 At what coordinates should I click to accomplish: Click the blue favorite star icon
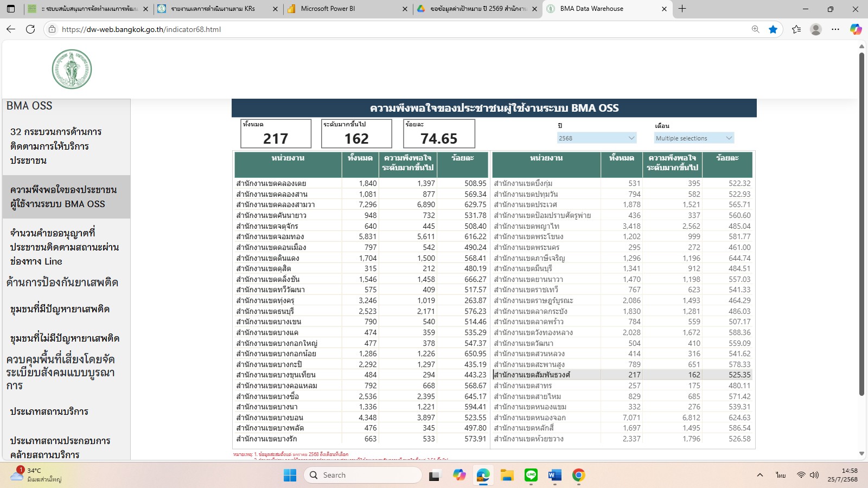tap(773, 29)
